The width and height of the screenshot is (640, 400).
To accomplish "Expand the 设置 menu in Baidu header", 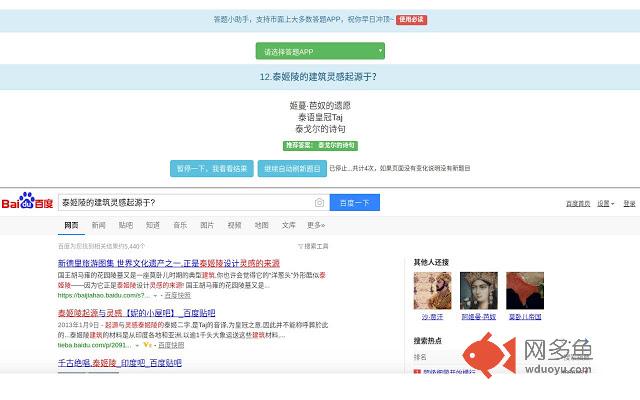I will click(x=606, y=203).
